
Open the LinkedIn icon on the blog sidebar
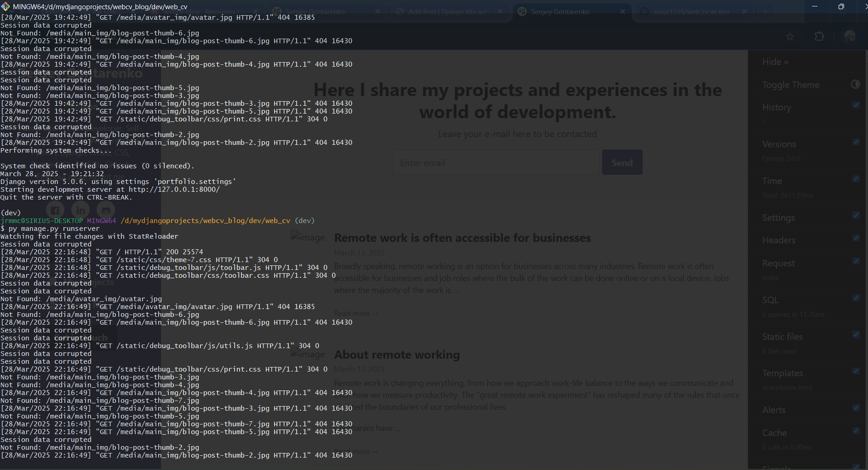coord(80,210)
